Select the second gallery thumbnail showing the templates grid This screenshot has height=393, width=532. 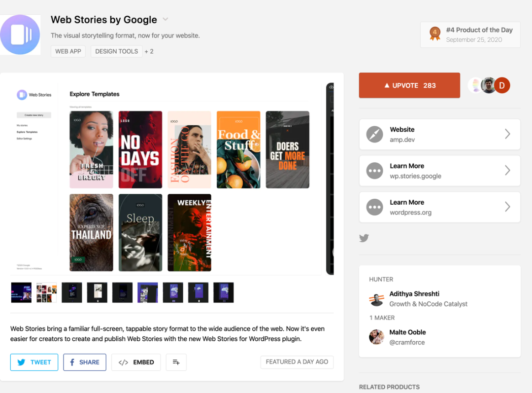(46, 292)
